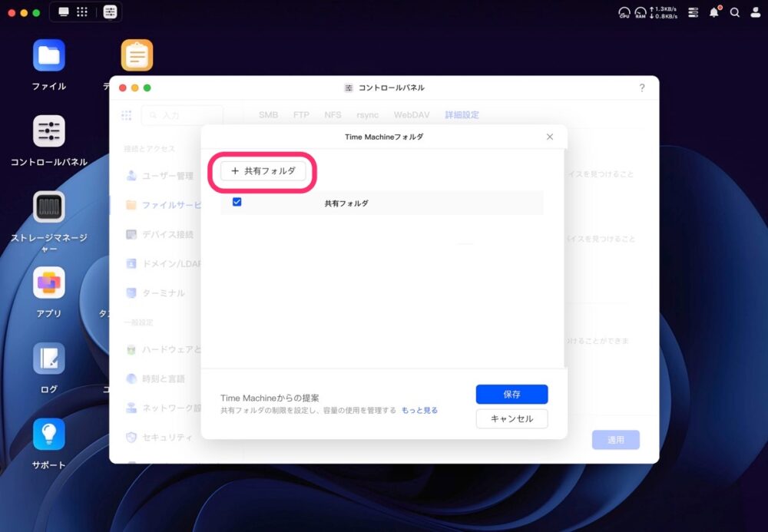Click the + 共有フォルダ add button
Viewport: 768px width, 532px height.
(263, 171)
